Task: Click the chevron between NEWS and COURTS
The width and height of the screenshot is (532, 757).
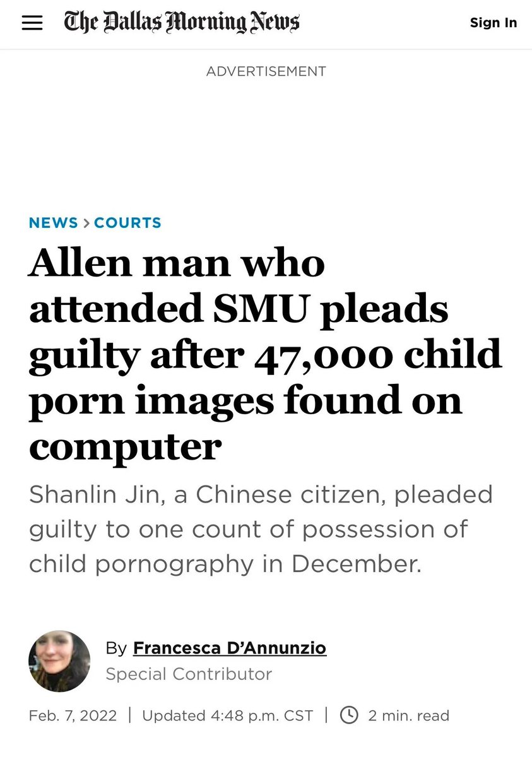Action: 86,223
